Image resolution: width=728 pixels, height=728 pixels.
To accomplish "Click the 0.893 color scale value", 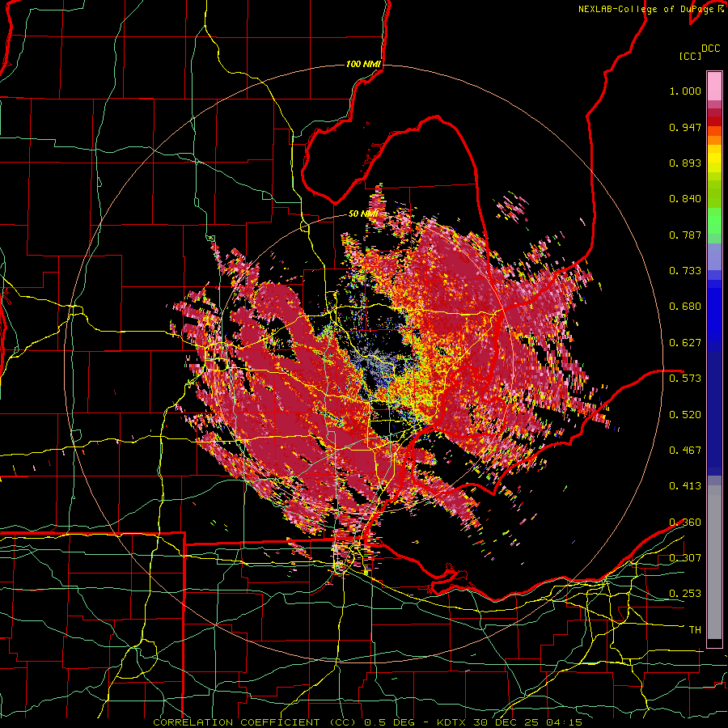I will [x=685, y=163].
